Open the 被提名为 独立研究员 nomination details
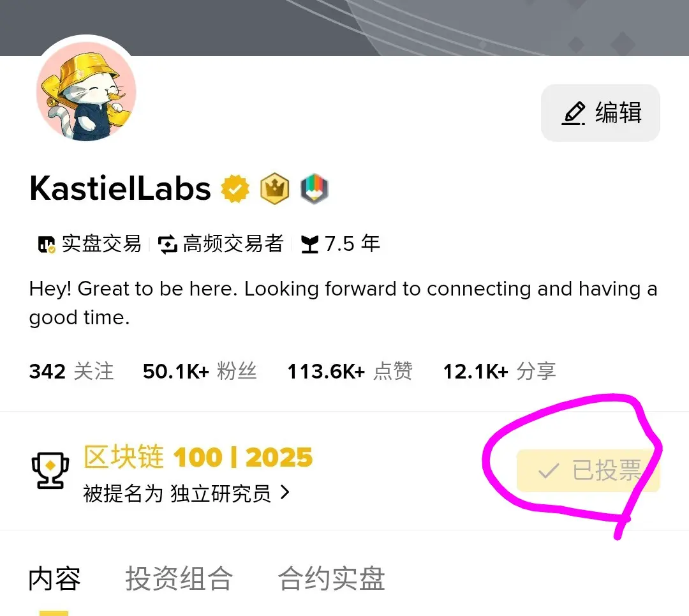The width and height of the screenshot is (689, 616). 186,493
